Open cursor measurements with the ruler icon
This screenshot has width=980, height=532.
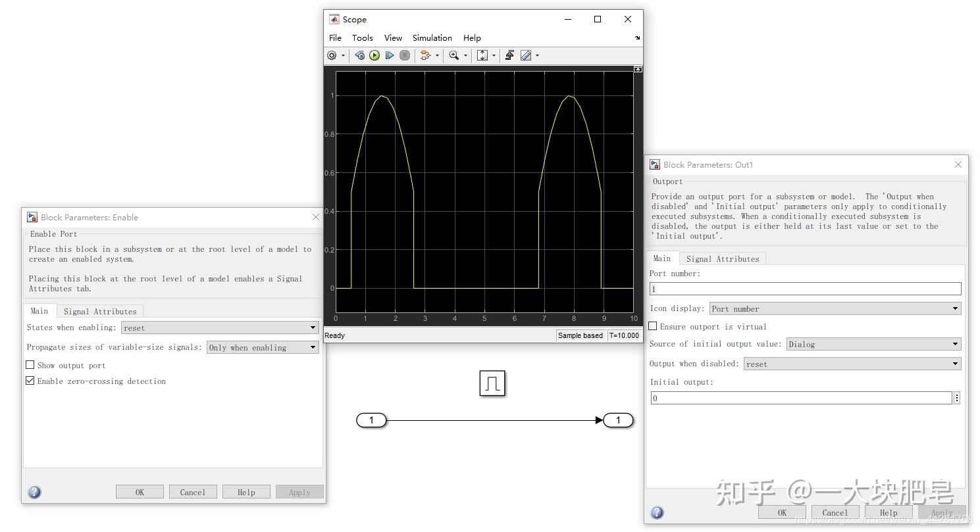coord(527,55)
